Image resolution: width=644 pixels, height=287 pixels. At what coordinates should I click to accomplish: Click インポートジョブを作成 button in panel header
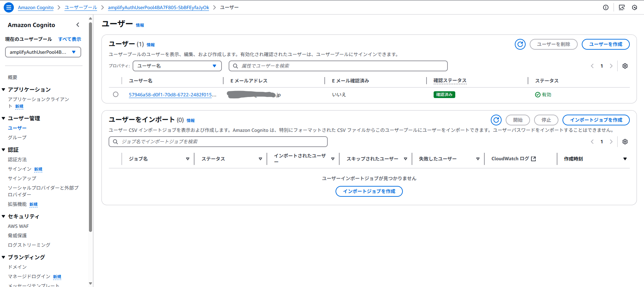click(596, 120)
